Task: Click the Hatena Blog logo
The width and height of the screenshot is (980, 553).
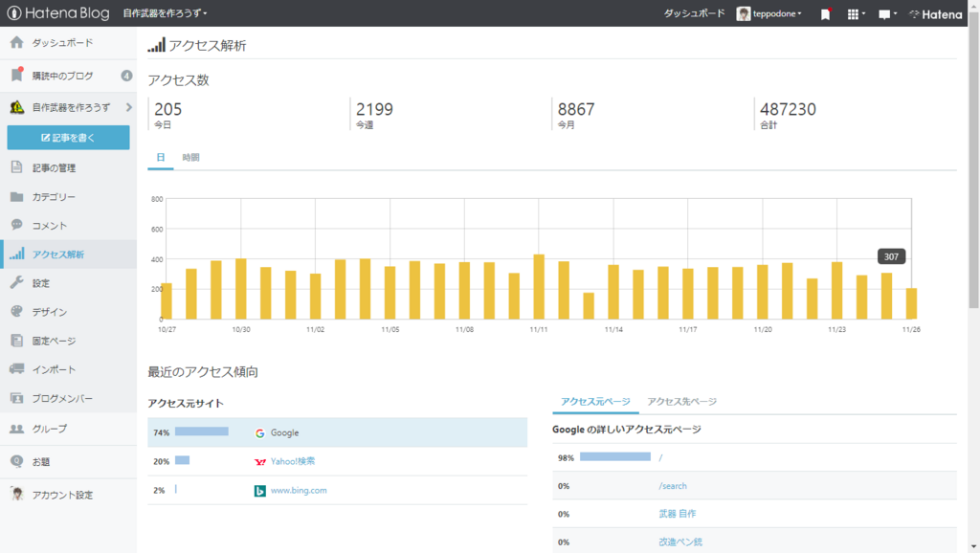Action: [58, 13]
